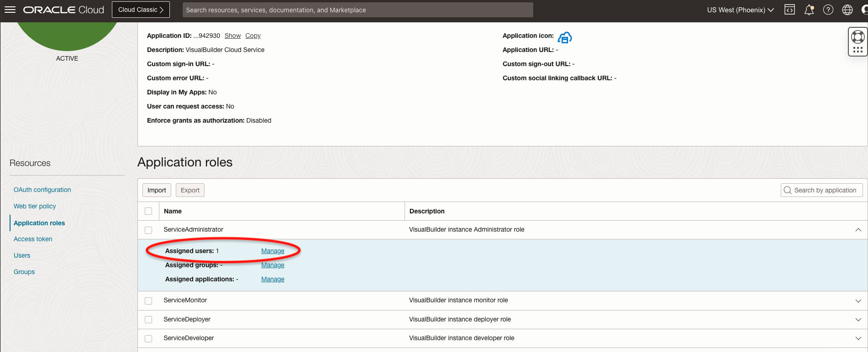Image resolution: width=868 pixels, height=352 pixels.
Task: Click the magnifier in Search by application
Action: [x=788, y=190]
